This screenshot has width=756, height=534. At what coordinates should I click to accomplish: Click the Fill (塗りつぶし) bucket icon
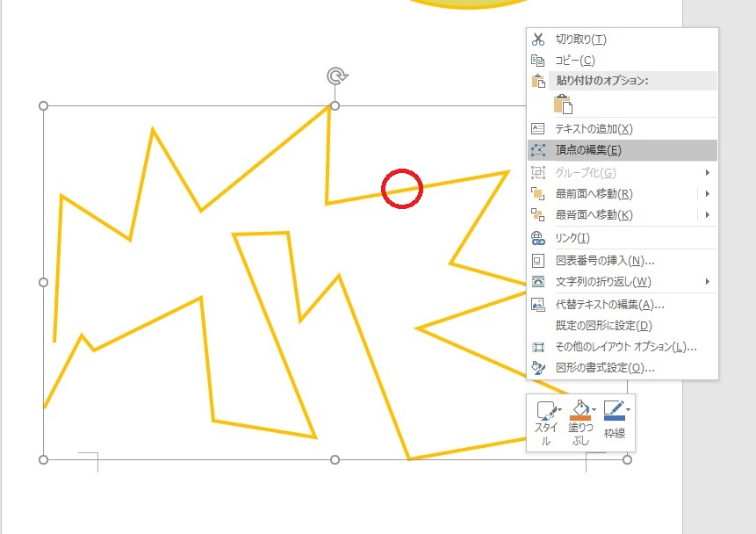pyautogui.click(x=579, y=408)
